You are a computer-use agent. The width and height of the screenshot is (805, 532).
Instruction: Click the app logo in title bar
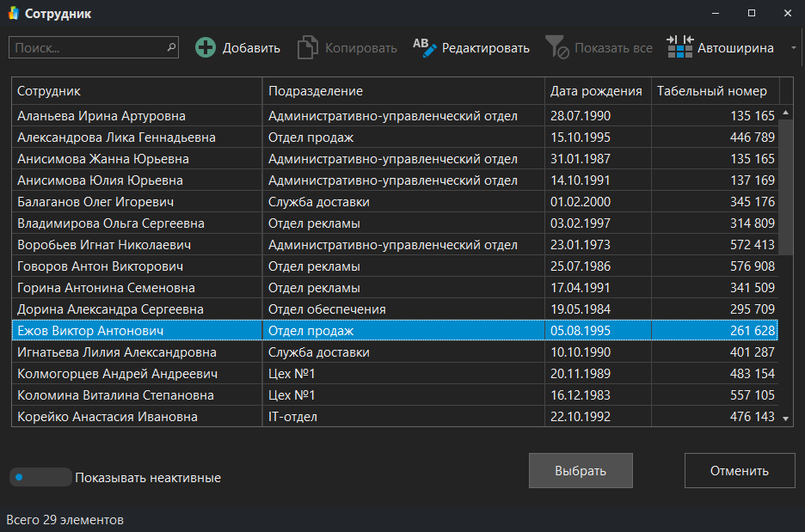click(13, 14)
